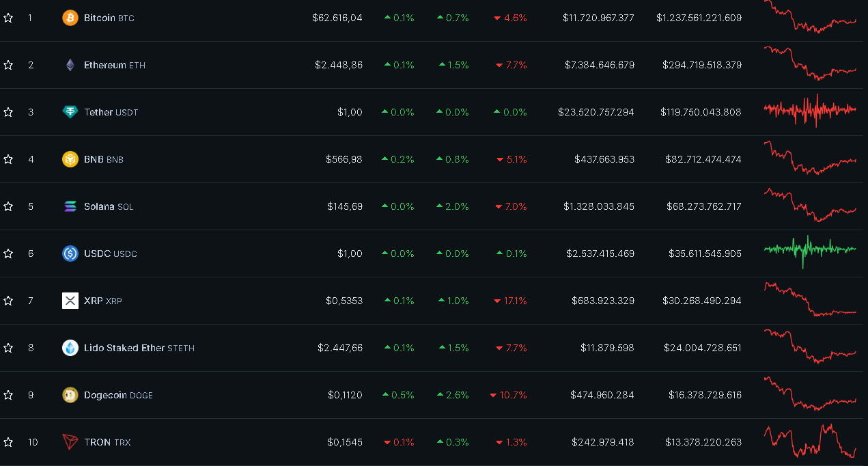The image size is (868, 466).
Task: Open Solana's sparkline chart
Action: (x=810, y=205)
